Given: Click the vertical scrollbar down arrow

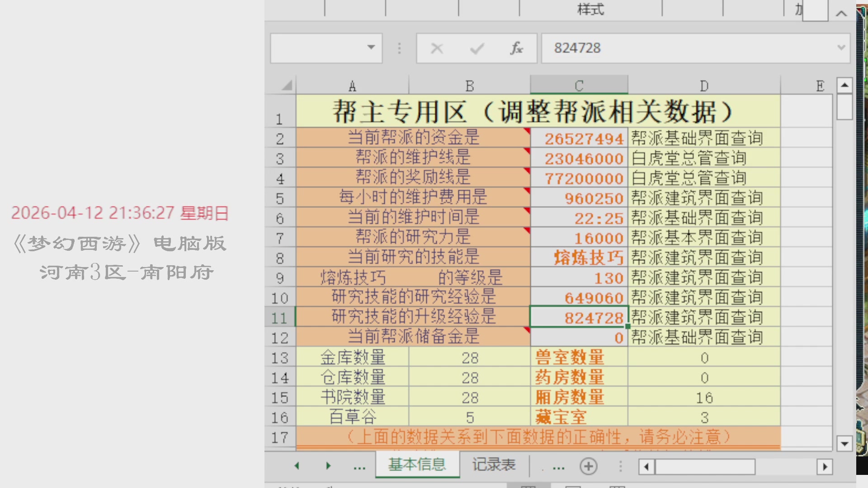Looking at the screenshot, I should 844,443.
